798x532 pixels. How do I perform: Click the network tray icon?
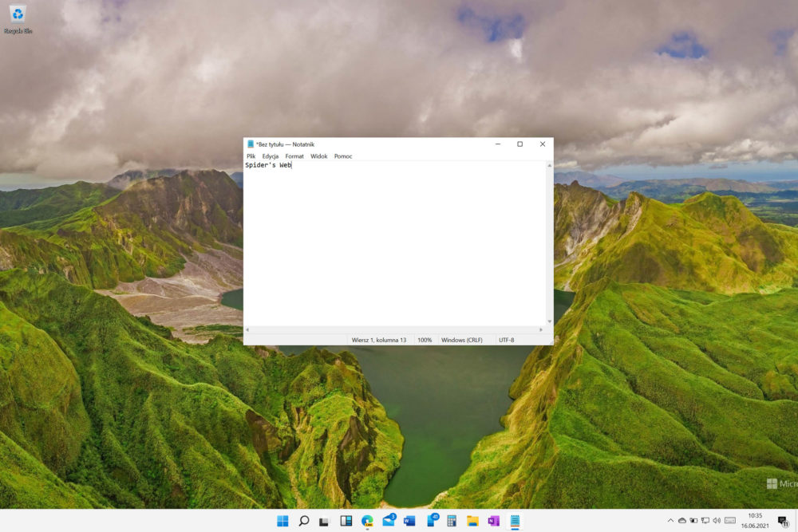pyautogui.click(x=705, y=520)
